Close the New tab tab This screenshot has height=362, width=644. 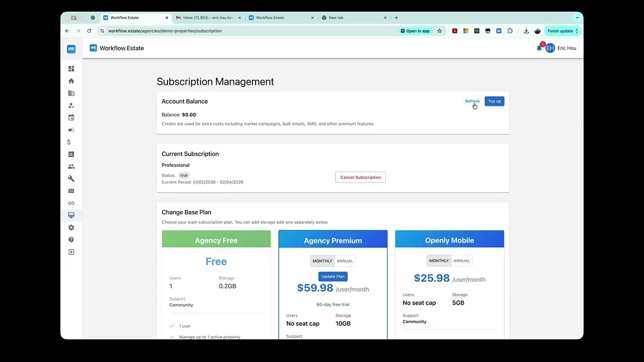click(385, 18)
